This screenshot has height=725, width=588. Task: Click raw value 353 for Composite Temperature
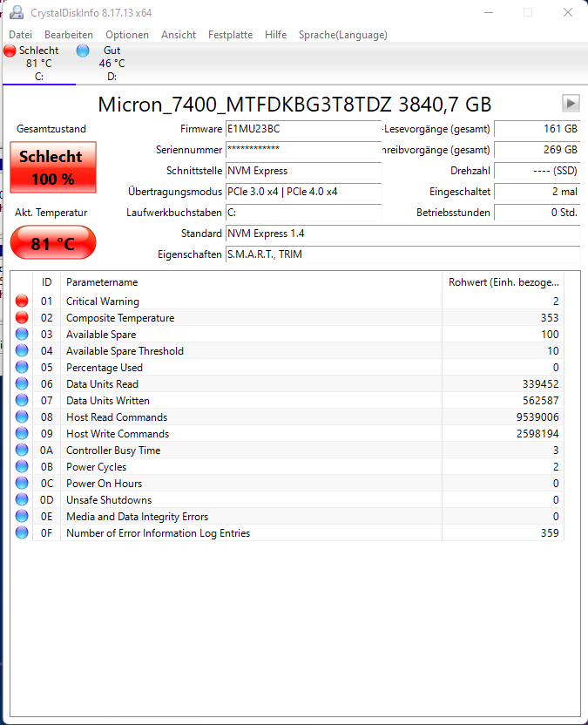(550, 318)
